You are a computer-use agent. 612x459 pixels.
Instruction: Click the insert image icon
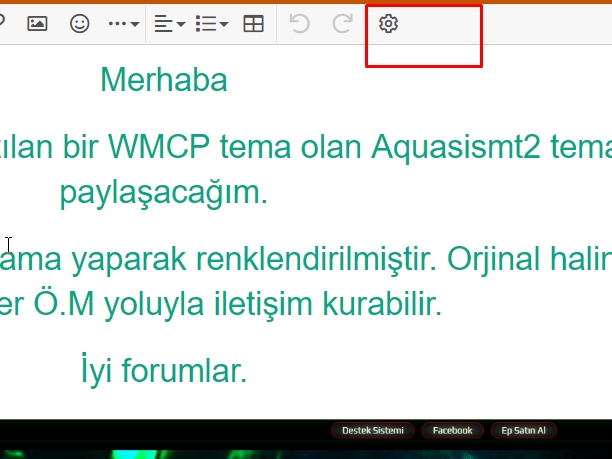coord(38,24)
